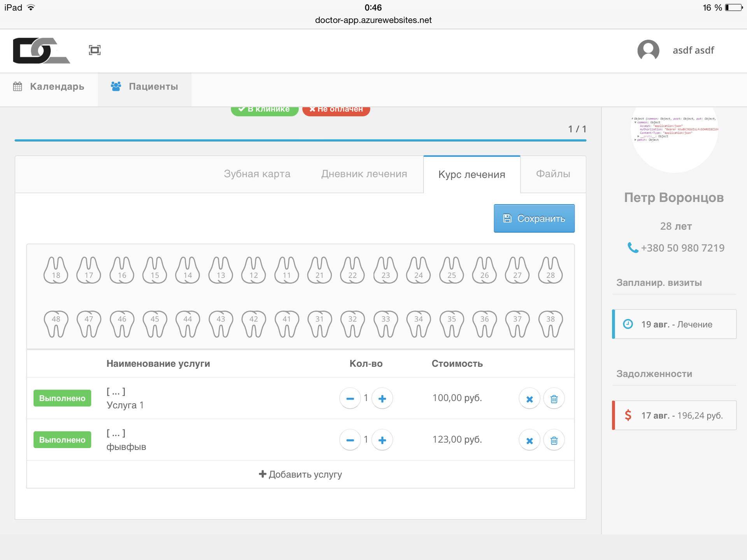Select tooth 48 in lower row
Image resolution: width=747 pixels, height=560 pixels.
coord(56,324)
